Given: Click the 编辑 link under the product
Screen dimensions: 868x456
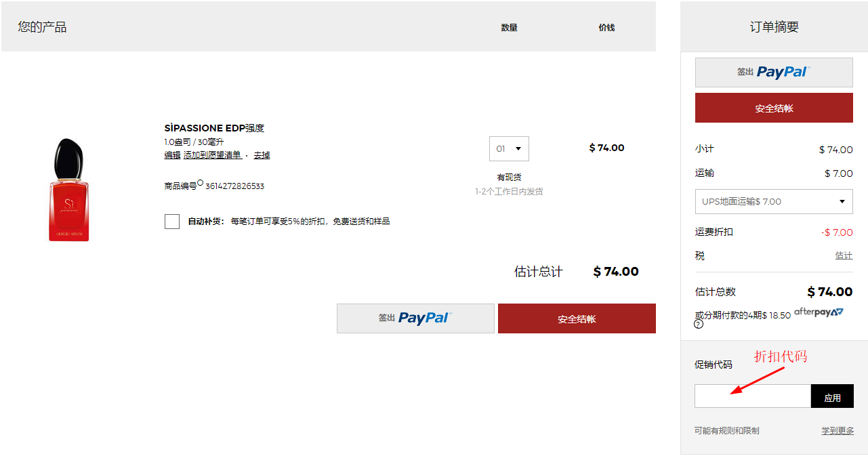Looking at the screenshot, I should [172, 155].
